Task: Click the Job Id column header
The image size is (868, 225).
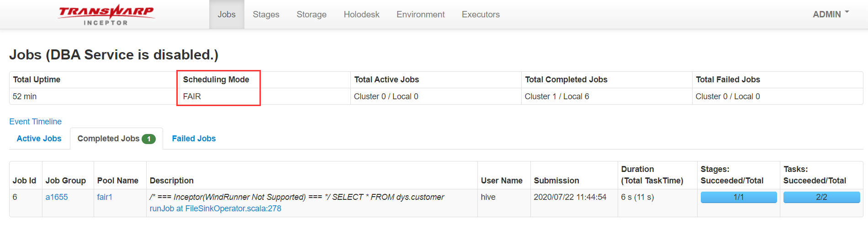Action: coord(24,181)
